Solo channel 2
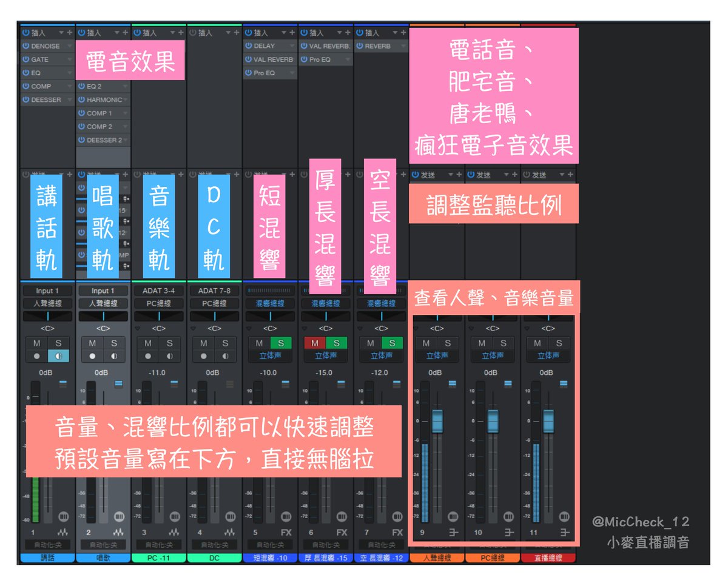Viewport: 728px width, 586px height. [x=114, y=343]
